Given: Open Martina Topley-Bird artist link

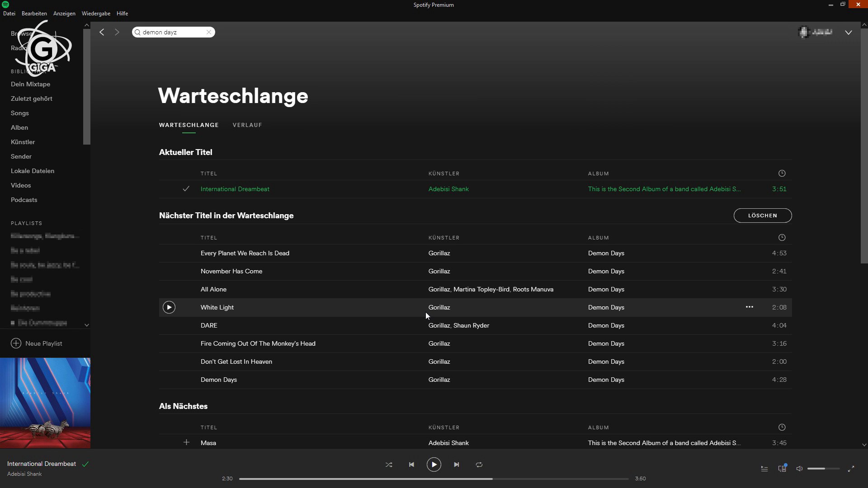Looking at the screenshot, I should click(x=481, y=289).
